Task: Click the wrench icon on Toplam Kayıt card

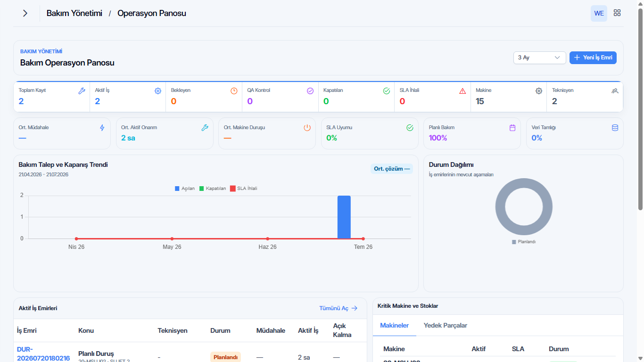Action: coord(82,91)
